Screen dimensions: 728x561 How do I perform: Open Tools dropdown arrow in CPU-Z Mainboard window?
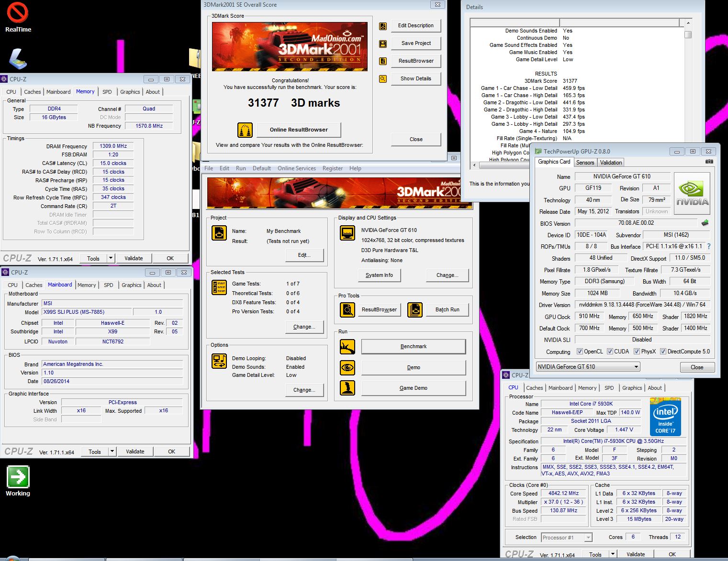point(112,451)
